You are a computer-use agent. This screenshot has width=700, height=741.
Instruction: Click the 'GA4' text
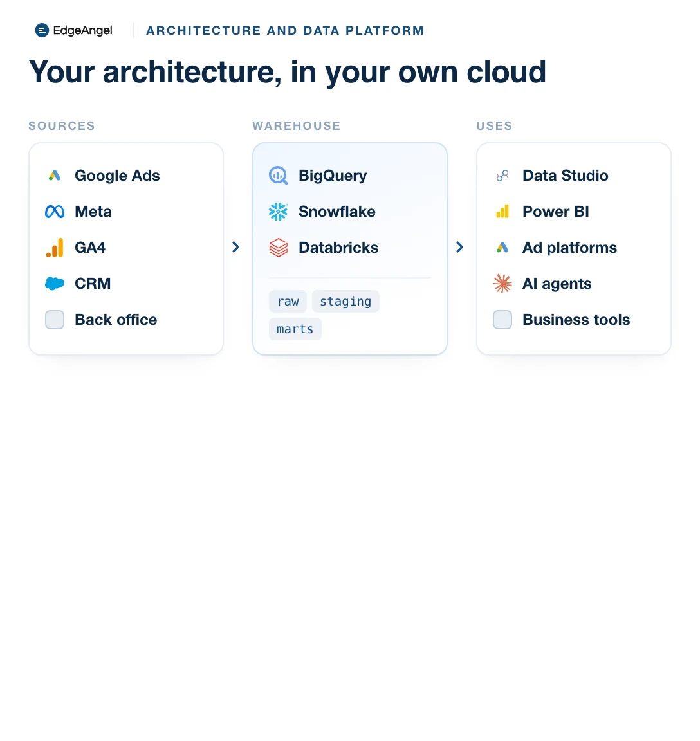[x=90, y=248]
